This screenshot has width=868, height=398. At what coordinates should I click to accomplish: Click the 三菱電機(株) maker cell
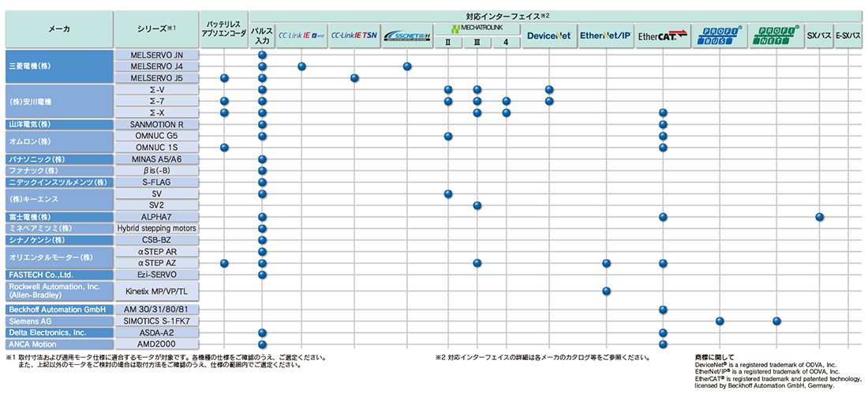click(x=59, y=66)
